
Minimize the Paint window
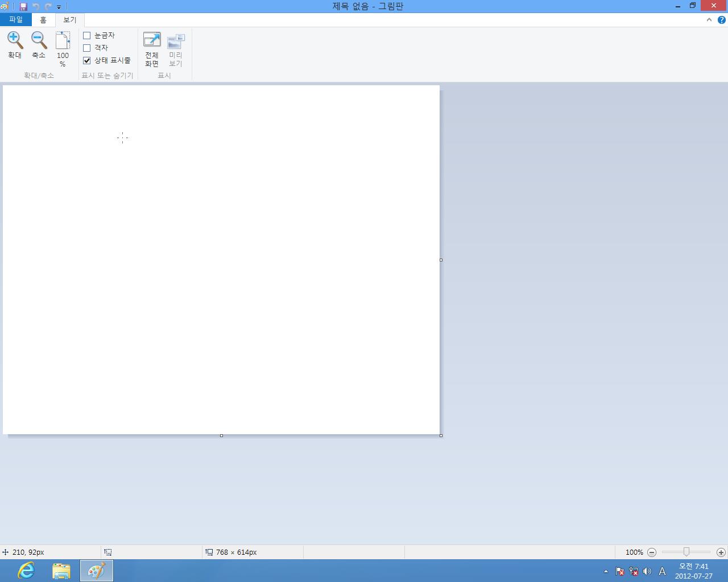click(x=678, y=6)
